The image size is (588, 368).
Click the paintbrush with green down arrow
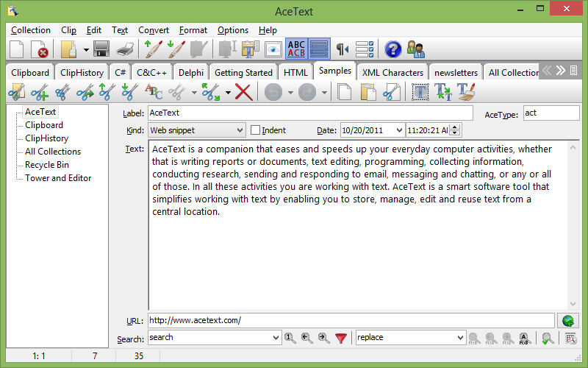[x=176, y=49]
